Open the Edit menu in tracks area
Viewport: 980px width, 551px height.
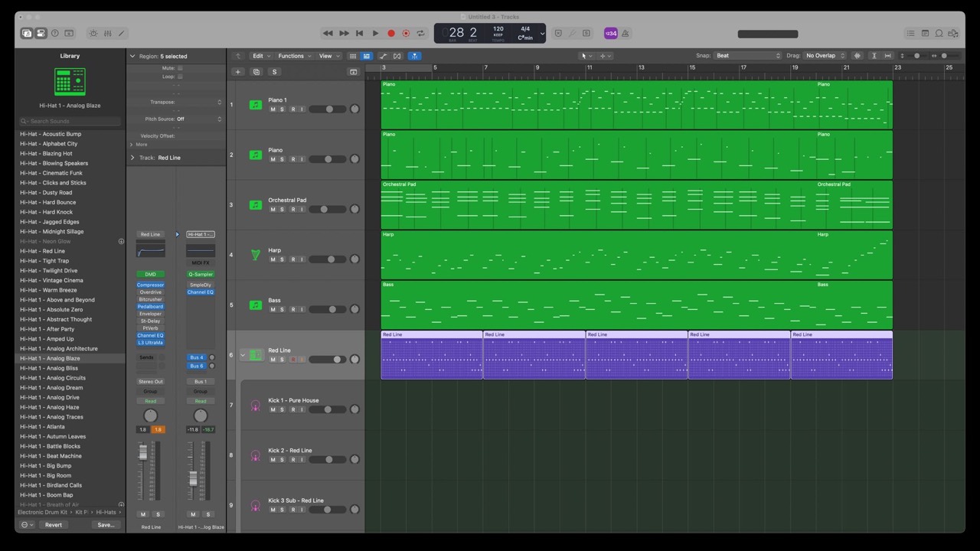coord(260,56)
